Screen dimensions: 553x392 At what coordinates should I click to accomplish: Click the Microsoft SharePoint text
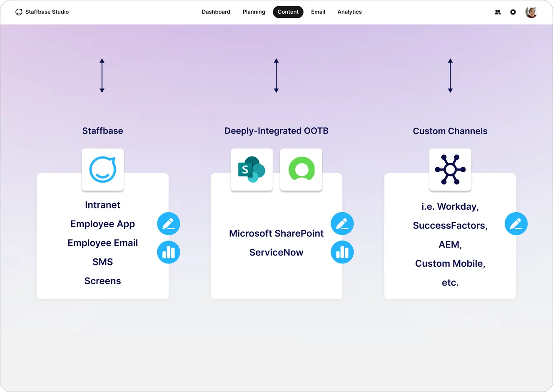[x=276, y=233]
